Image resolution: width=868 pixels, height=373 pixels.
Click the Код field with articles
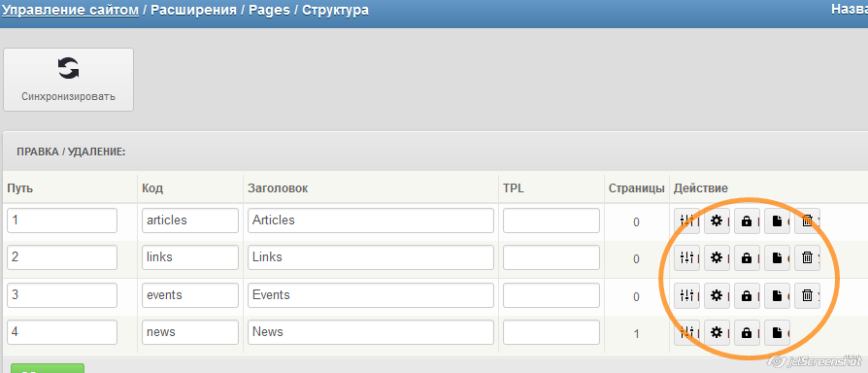tap(190, 220)
